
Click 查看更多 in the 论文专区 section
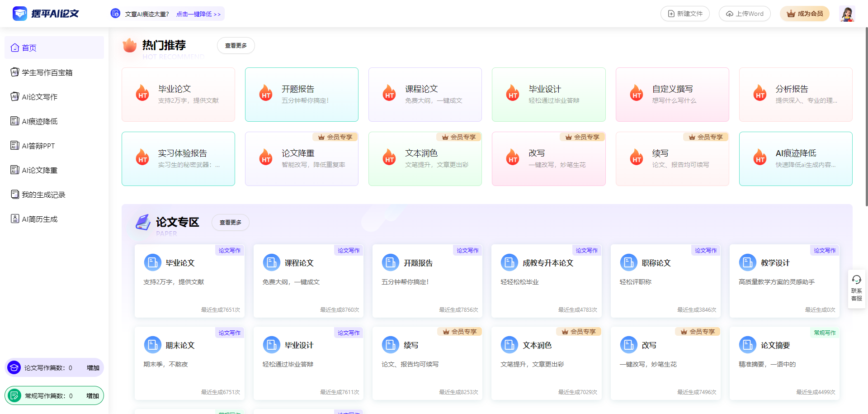pyautogui.click(x=230, y=222)
